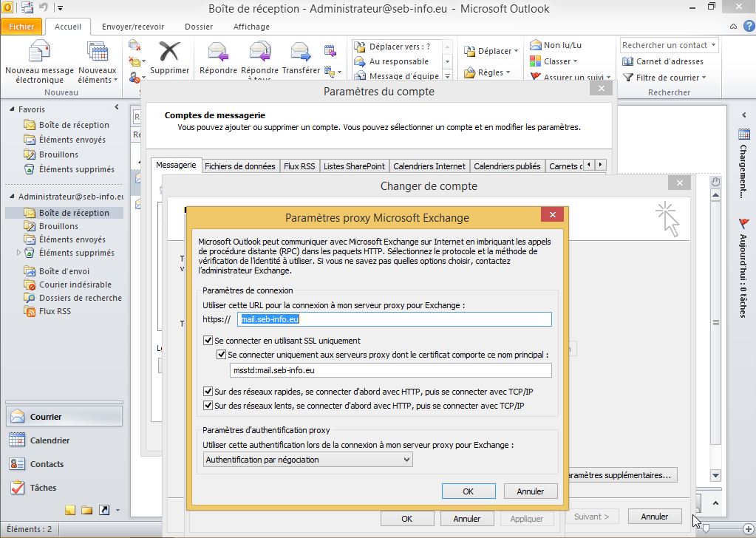Select Courrier indésirable folder
Screen dimensions: 756x538
(x=75, y=285)
